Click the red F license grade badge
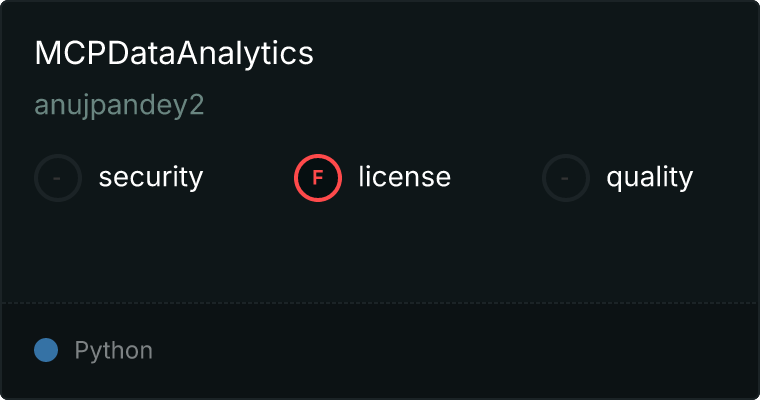 (317, 178)
